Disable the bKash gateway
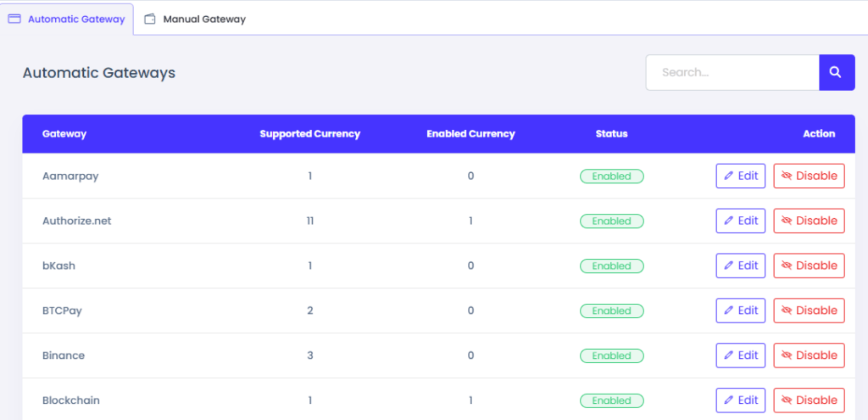The width and height of the screenshot is (868, 420). pyautogui.click(x=809, y=266)
